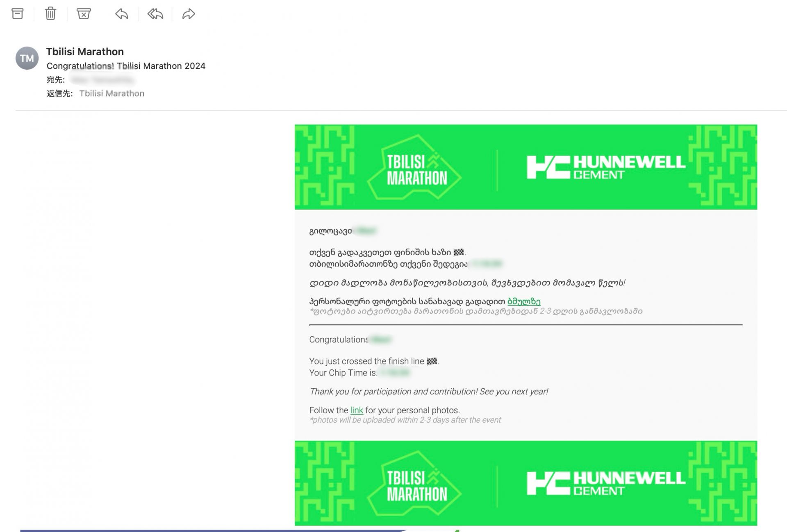Click the email subject Congratulations! Tbilisi Marathon 2024
Screen dimensions: 787x532
click(x=126, y=66)
